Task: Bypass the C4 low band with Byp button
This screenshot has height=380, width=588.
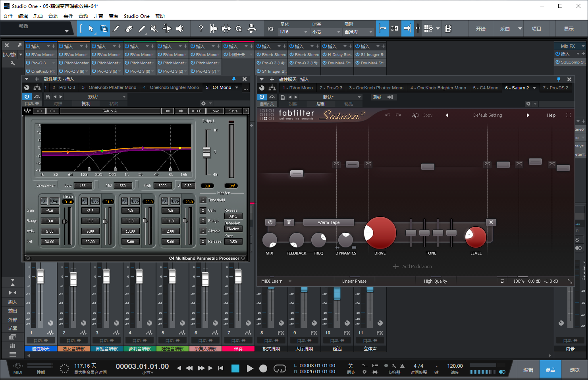Action: (55, 201)
